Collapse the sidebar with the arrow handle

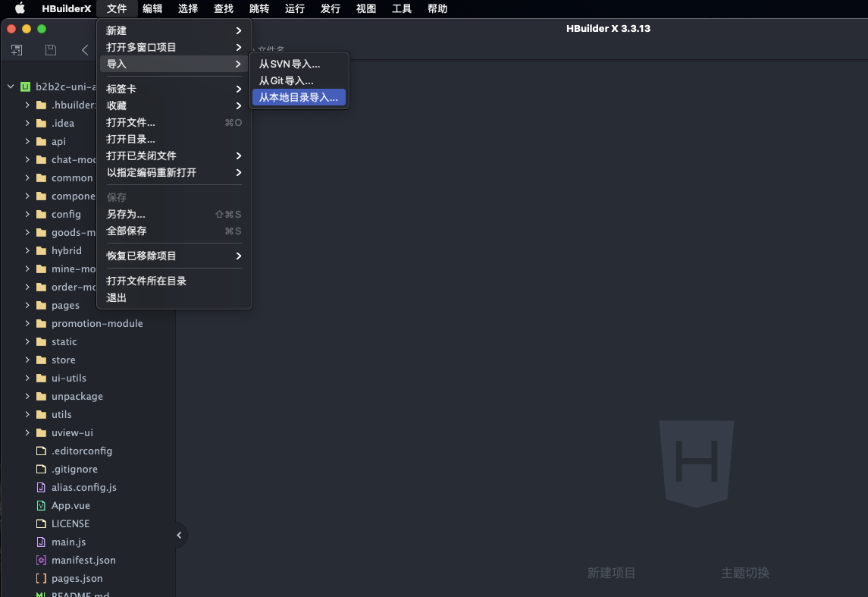coord(180,535)
